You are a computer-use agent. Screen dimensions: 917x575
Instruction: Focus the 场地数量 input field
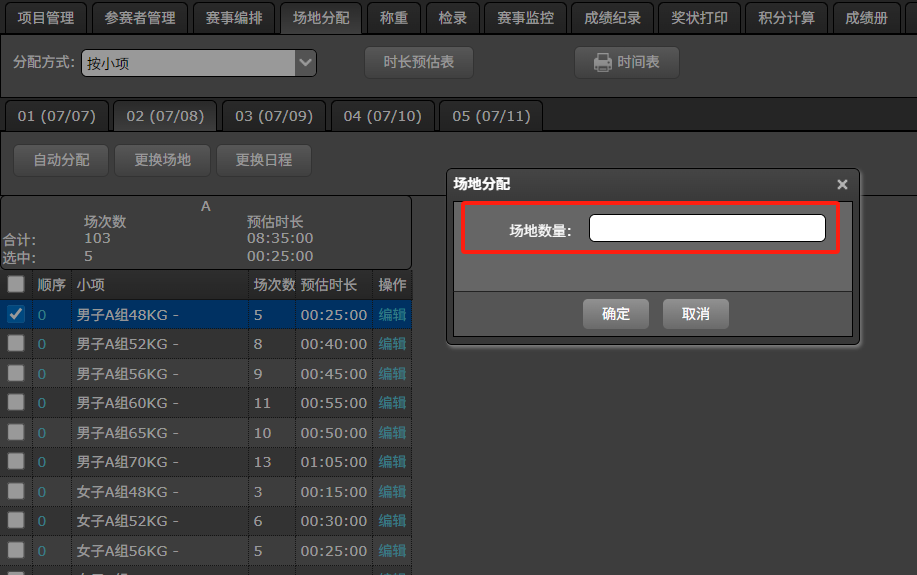pyautogui.click(x=706, y=229)
